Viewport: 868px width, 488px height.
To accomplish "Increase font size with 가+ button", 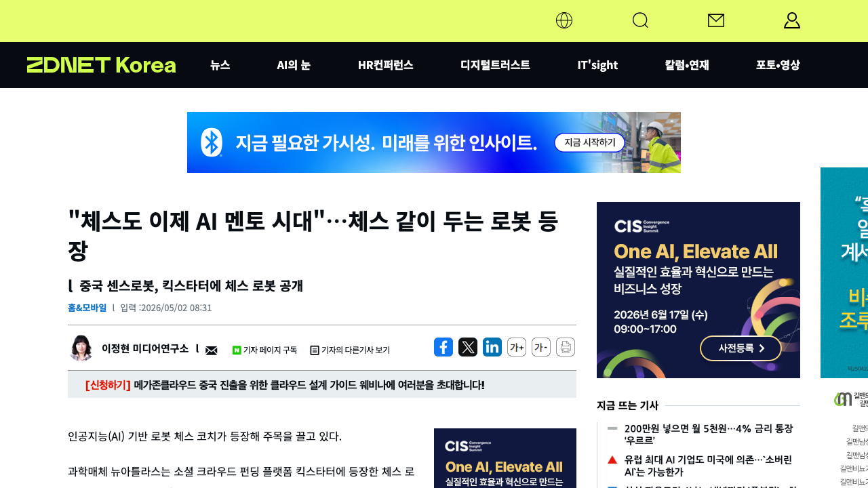I will click(517, 347).
